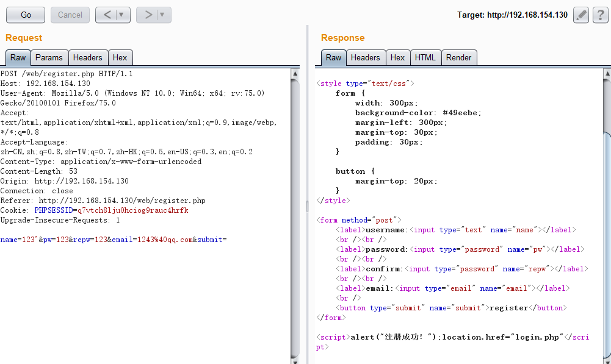Edit the target with the pencil icon

pos(581,15)
